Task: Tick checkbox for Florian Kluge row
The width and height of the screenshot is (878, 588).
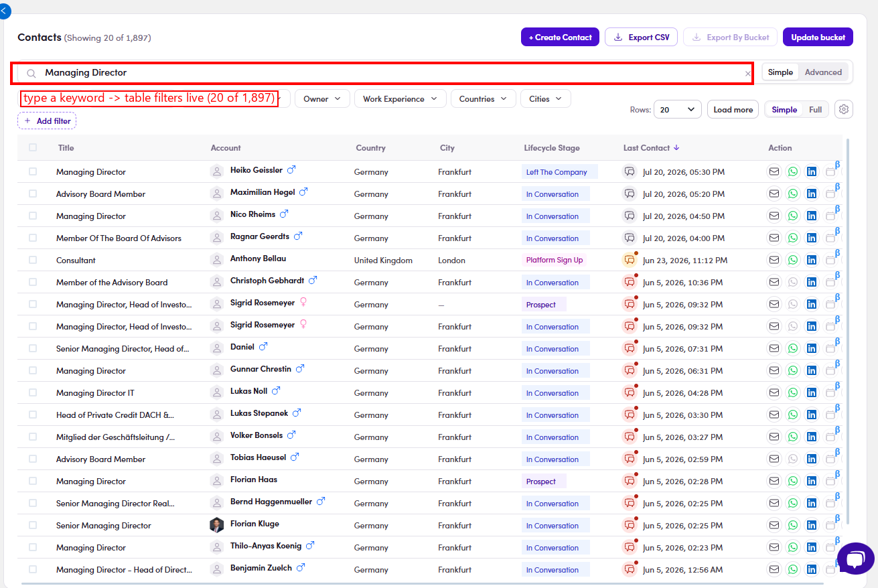Action: pyautogui.click(x=33, y=525)
